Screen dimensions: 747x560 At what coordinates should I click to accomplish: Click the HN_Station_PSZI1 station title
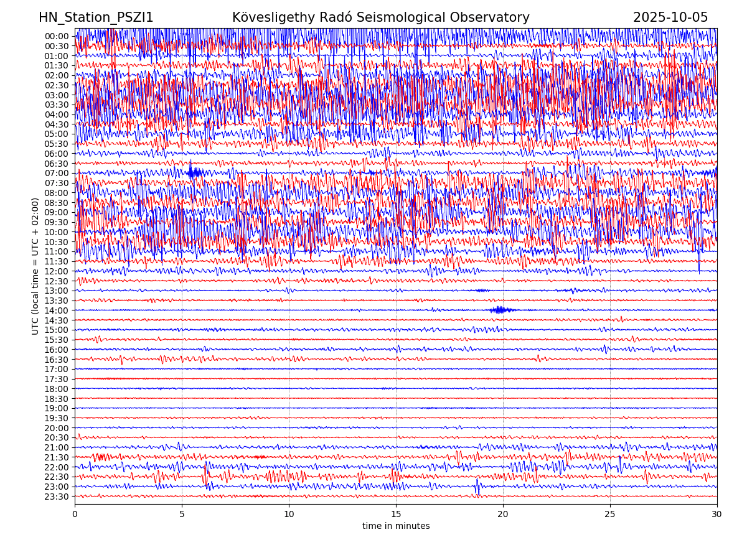[96, 17]
